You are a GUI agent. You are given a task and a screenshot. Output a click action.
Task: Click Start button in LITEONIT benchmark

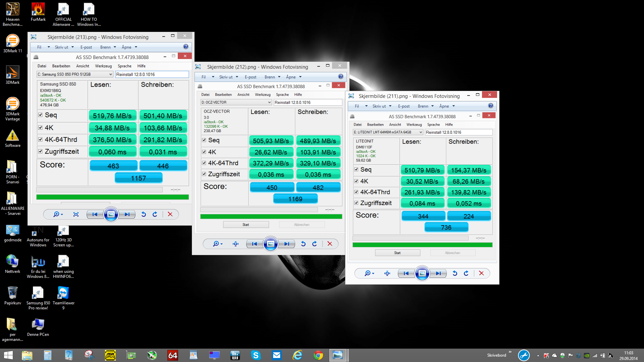click(x=397, y=253)
